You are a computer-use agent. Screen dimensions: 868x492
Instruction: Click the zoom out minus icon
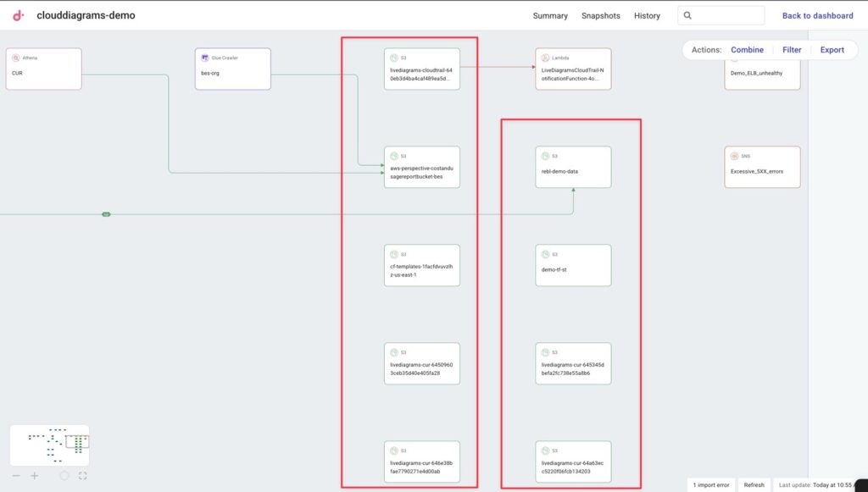coord(16,476)
